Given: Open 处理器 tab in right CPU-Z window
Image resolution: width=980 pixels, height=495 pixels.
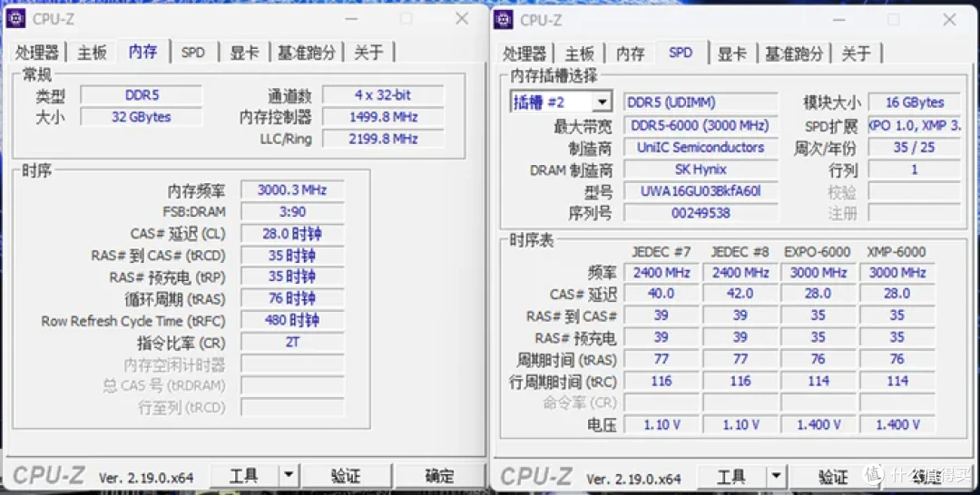Looking at the screenshot, I should pyautogui.click(x=525, y=53).
